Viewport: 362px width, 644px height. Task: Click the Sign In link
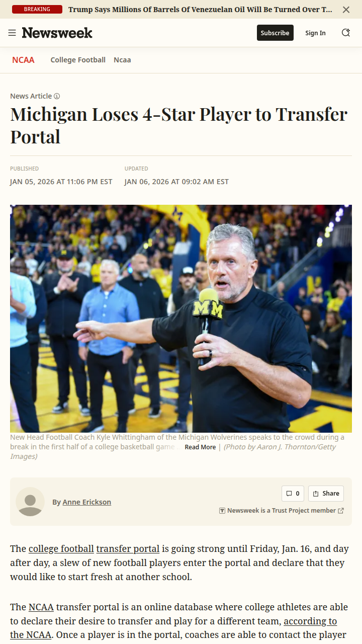[315, 33]
